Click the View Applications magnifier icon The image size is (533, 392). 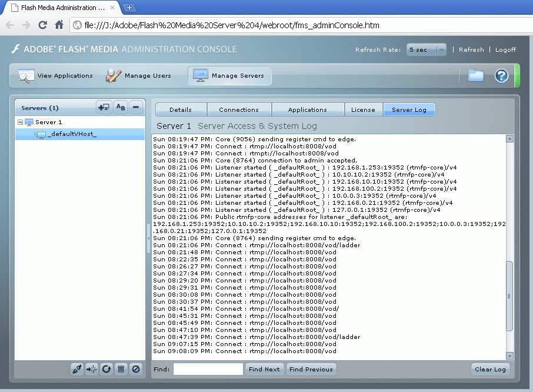pyautogui.click(x=26, y=76)
